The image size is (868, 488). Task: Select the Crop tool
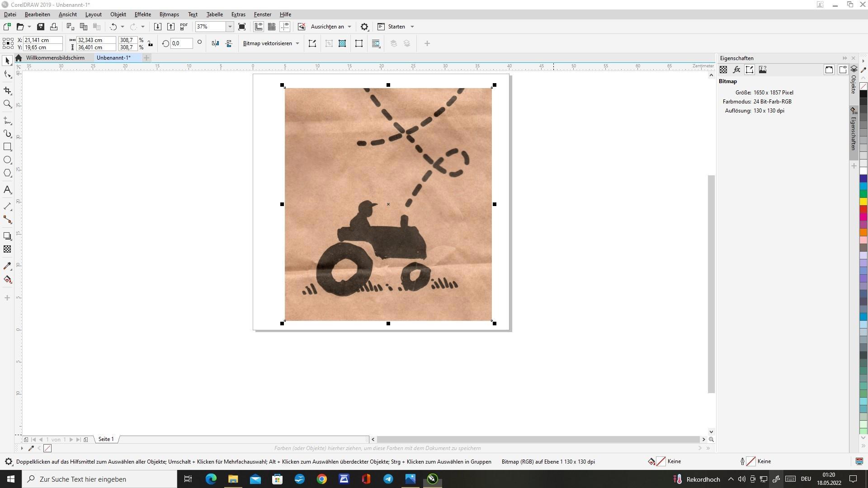click(x=7, y=91)
